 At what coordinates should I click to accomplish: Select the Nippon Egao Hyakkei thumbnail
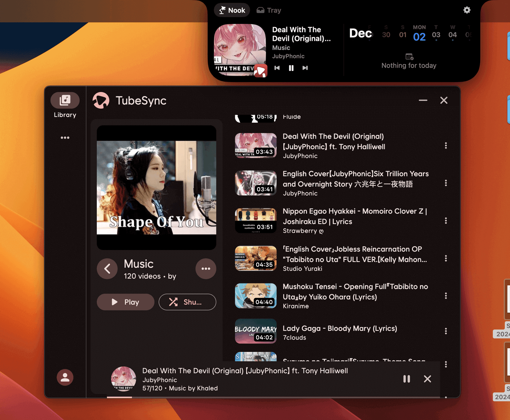[256, 221]
